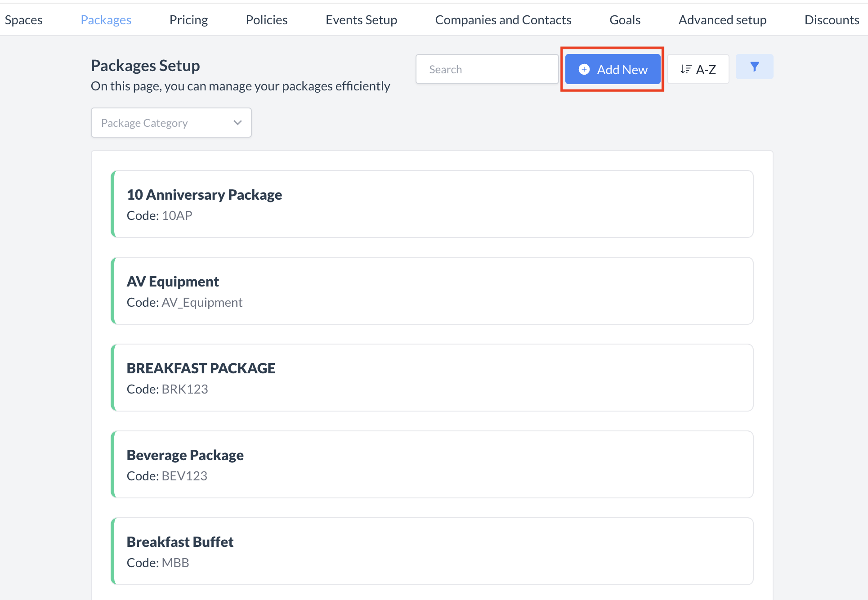Screen dimensions: 868x600
Task: Open the Package Category dropdown
Action: tap(171, 122)
